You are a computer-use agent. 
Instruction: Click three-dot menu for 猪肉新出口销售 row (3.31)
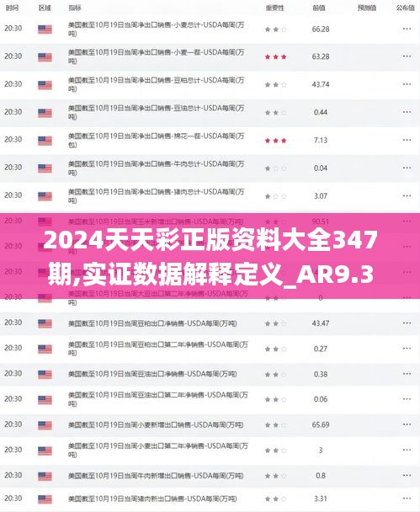tap(407, 499)
